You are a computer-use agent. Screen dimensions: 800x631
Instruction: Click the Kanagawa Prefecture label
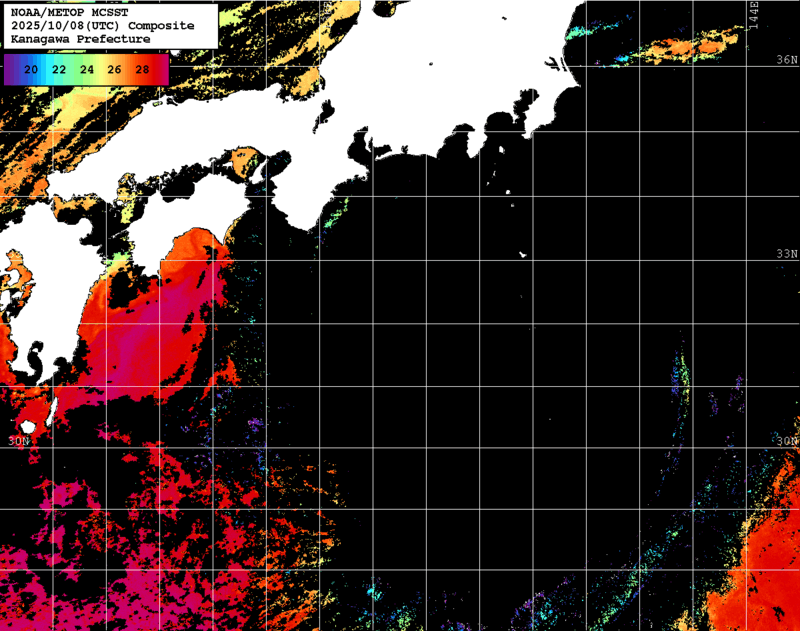80,39
